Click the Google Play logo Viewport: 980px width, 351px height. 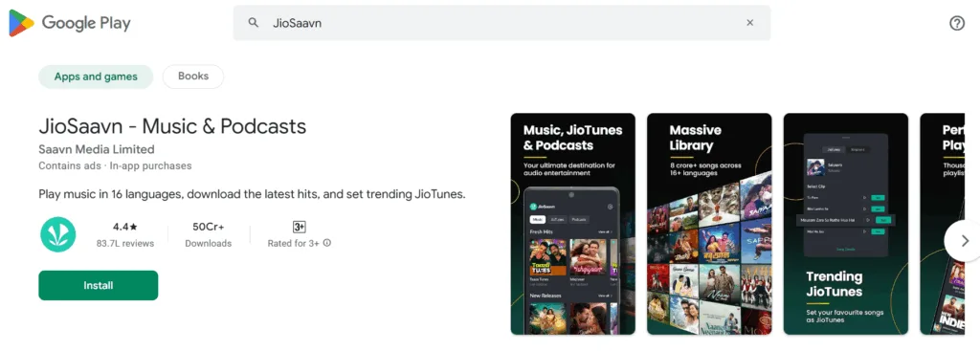point(70,23)
